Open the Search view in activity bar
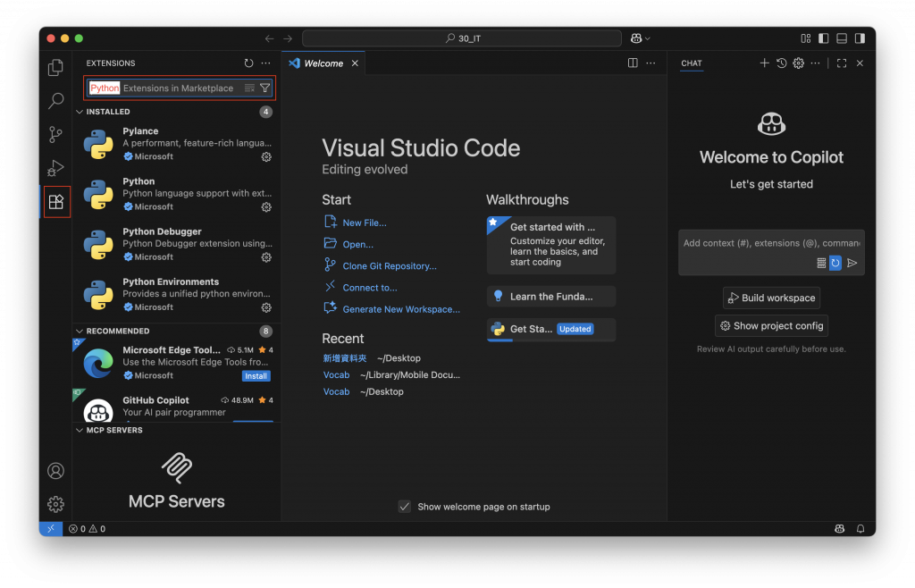915x588 pixels. pos(55,101)
